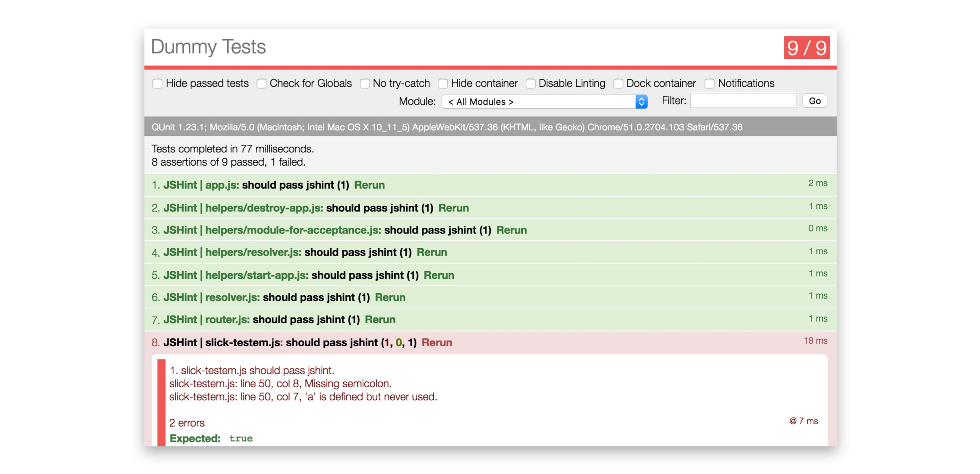Viewport: 980px width, 474px height.
Task: Focus the Filter text field
Action: tap(743, 101)
